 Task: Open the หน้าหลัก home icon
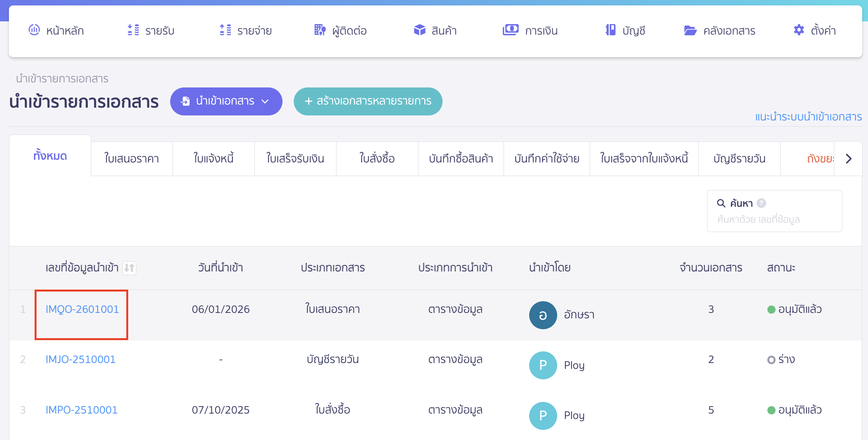(x=34, y=30)
